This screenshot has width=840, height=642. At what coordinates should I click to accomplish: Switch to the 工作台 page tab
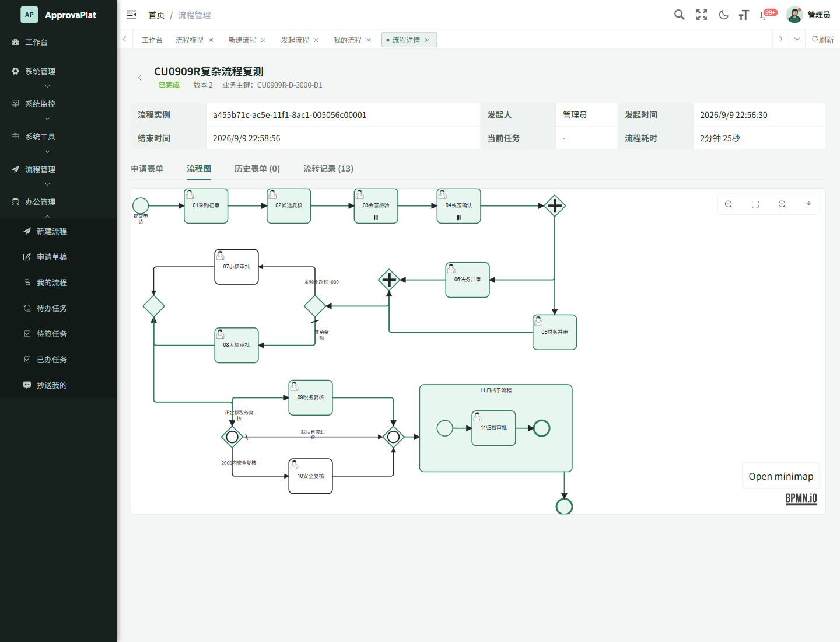152,40
